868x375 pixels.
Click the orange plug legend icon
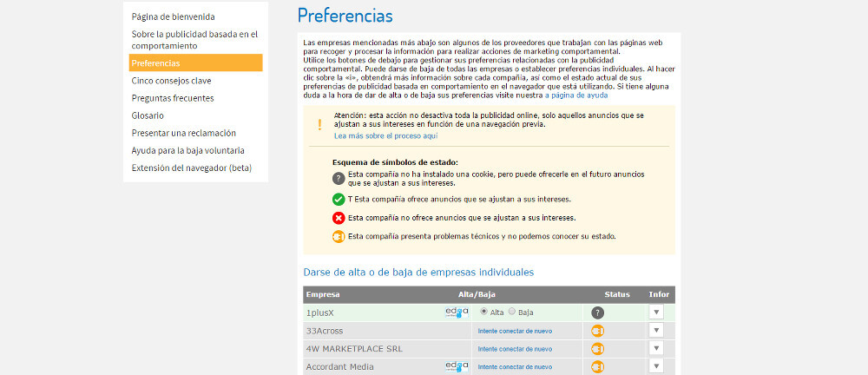point(339,236)
